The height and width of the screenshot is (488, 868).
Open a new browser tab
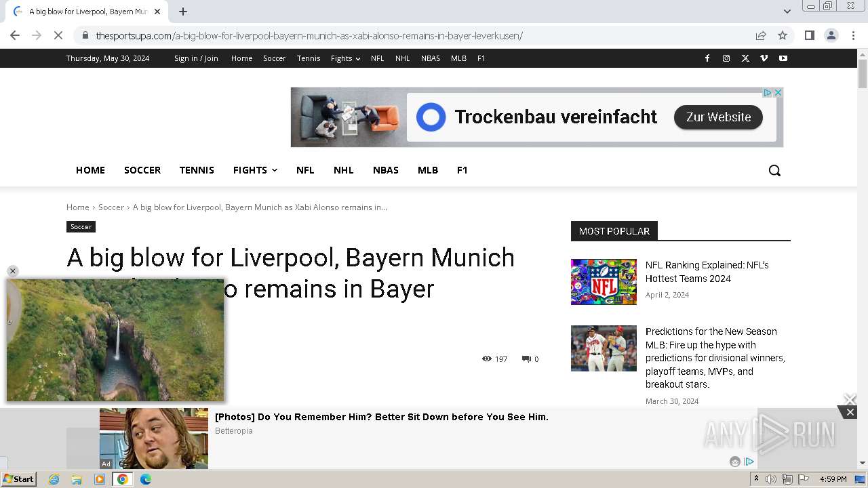[183, 12]
